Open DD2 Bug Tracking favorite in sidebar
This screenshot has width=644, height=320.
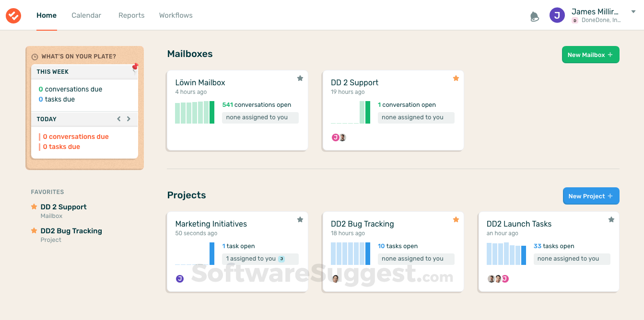pos(71,231)
